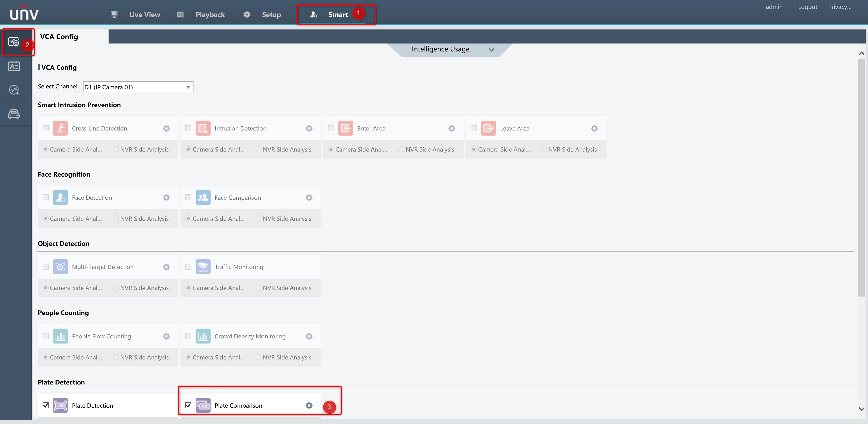Uncheck the Plate Detection checkbox
Screen dimensions: 868x424
46,406
